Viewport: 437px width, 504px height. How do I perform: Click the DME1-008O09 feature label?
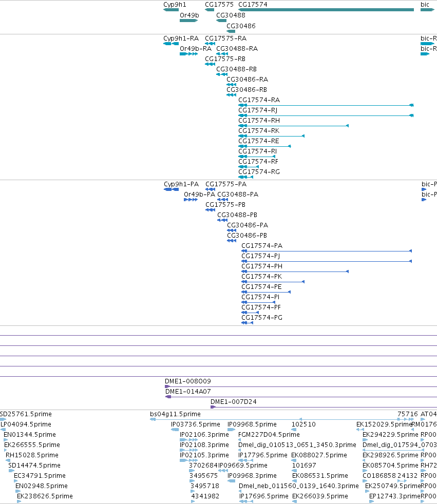point(188,381)
